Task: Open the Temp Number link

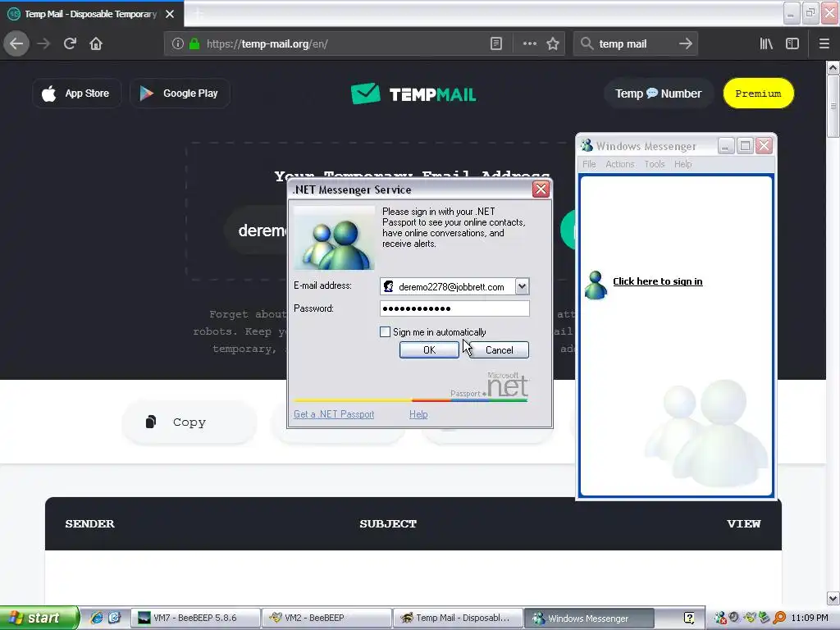Action: (x=659, y=94)
